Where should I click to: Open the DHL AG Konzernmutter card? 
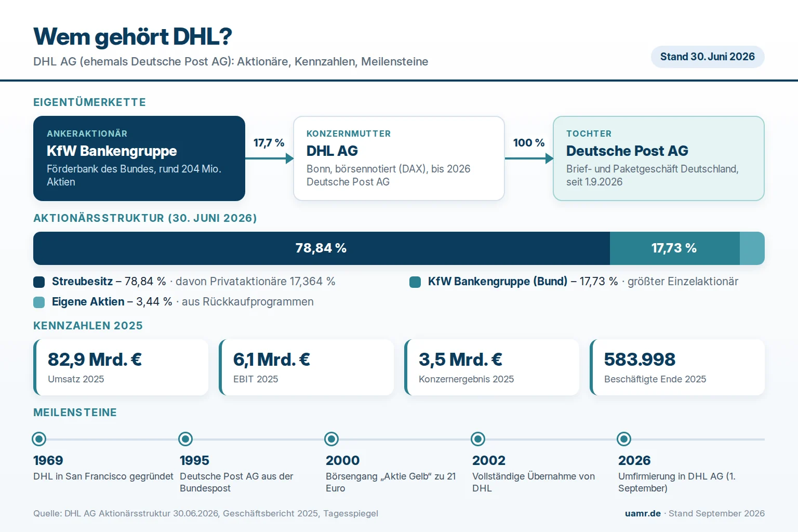point(399,158)
